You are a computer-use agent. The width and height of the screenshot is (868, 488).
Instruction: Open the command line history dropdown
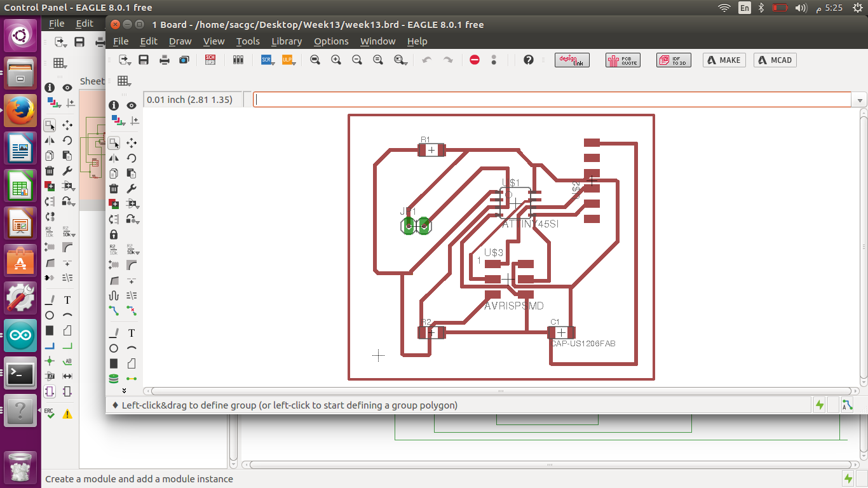[860, 100]
